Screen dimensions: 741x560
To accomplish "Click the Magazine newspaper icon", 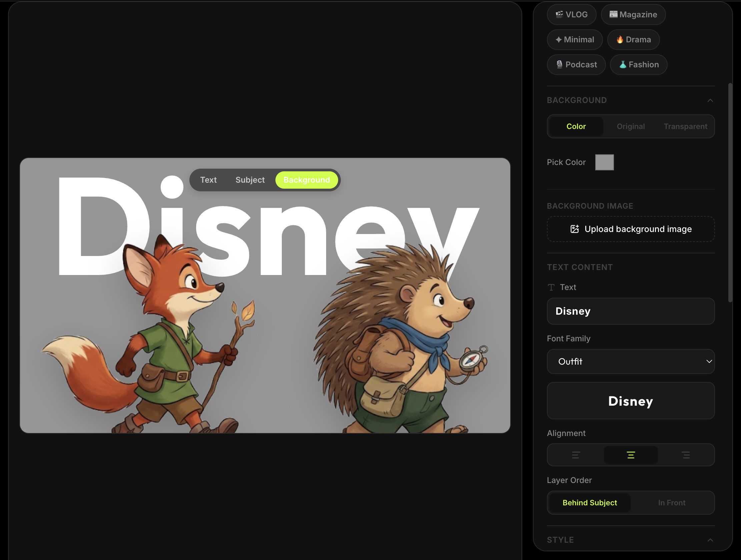I will [x=613, y=14].
